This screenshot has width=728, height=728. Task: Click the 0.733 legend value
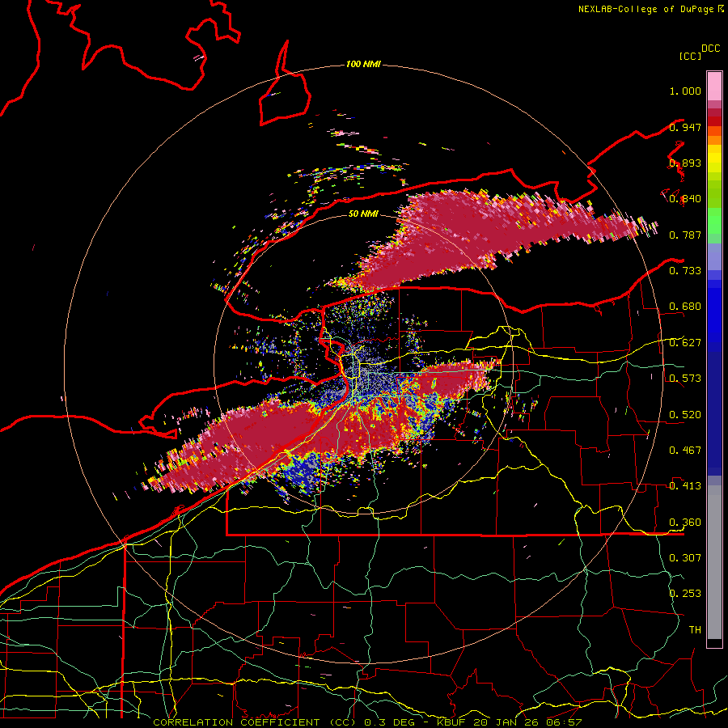(685, 271)
